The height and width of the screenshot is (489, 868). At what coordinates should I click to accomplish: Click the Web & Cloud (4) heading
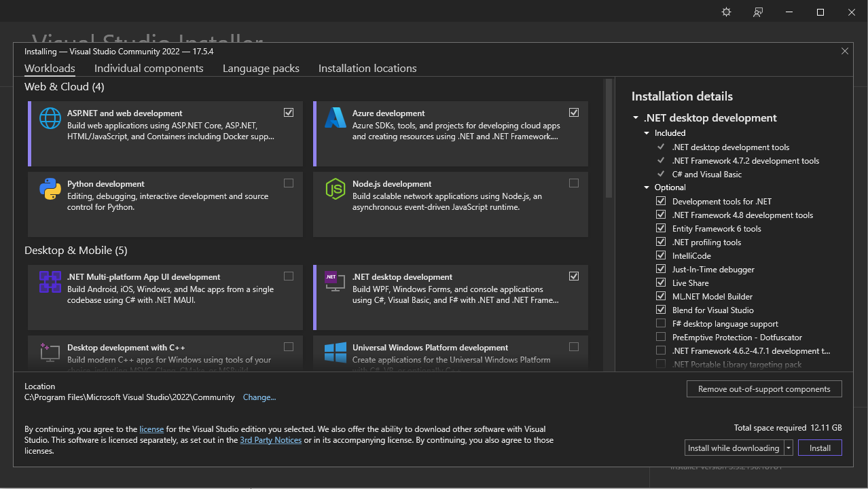point(65,87)
